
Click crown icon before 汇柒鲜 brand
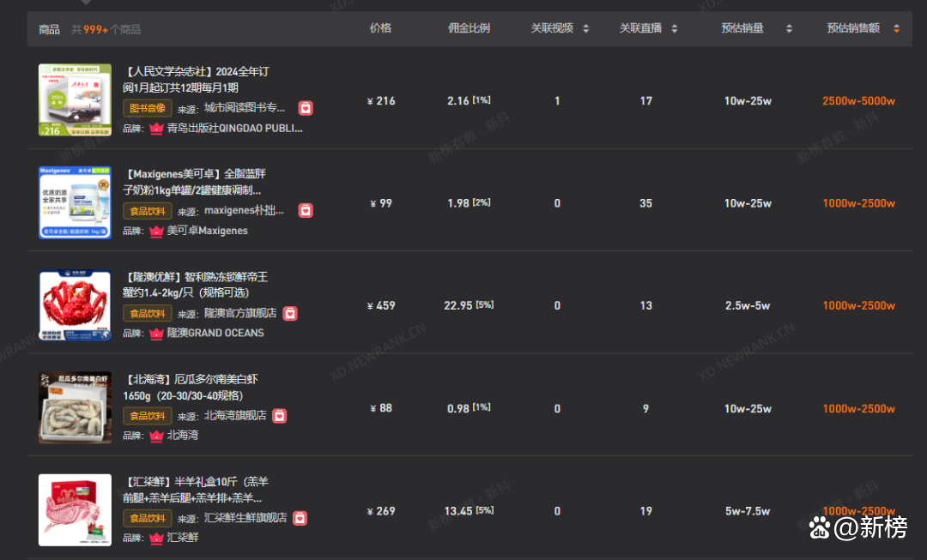156,538
